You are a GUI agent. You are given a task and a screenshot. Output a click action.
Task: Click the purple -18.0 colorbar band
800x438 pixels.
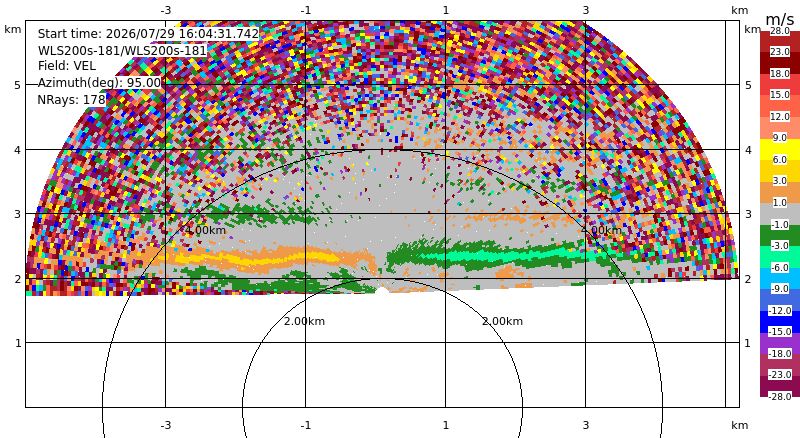pos(780,344)
